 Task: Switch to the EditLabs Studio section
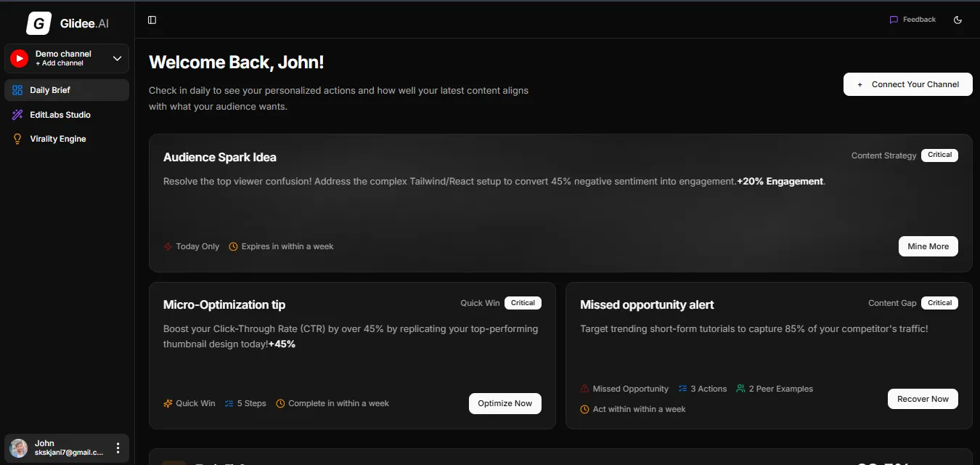coord(62,114)
